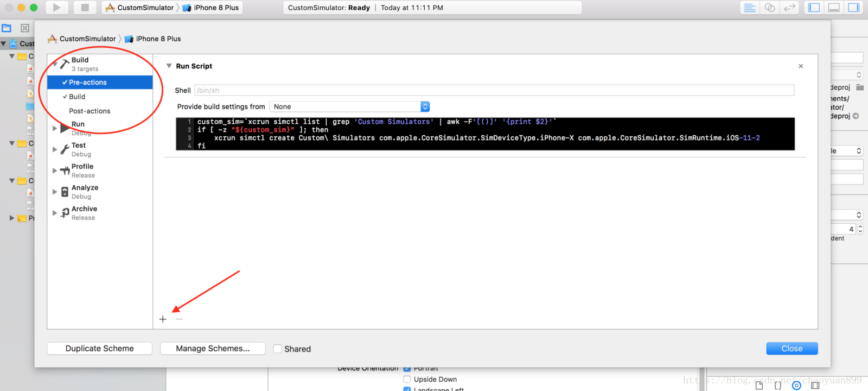Screen dimensions: 868x391
Task: Click the Profile instrument icon
Action: coord(65,171)
